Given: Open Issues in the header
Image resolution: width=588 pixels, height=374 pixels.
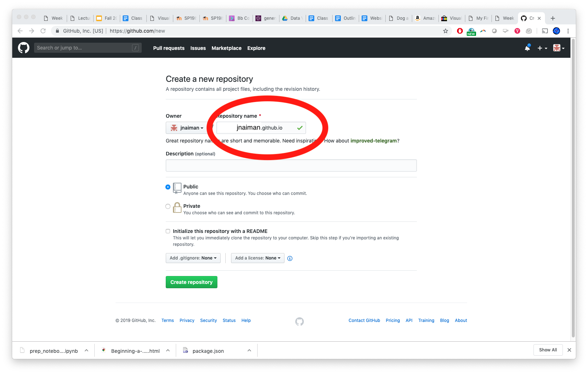Looking at the screenshot, I should (x=198, y=48).
